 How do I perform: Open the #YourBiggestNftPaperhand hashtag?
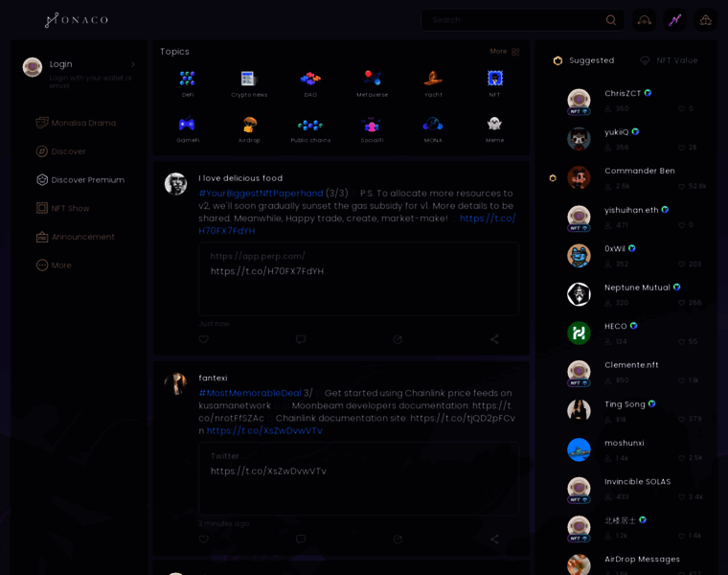click(x=261, y=194)
